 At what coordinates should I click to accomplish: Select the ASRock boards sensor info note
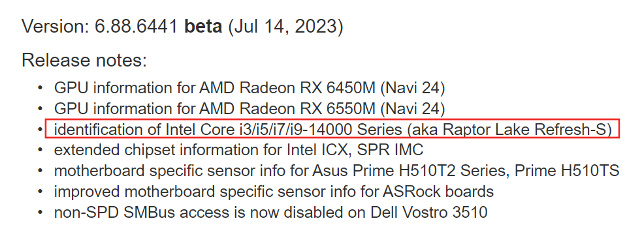(274, 192)
